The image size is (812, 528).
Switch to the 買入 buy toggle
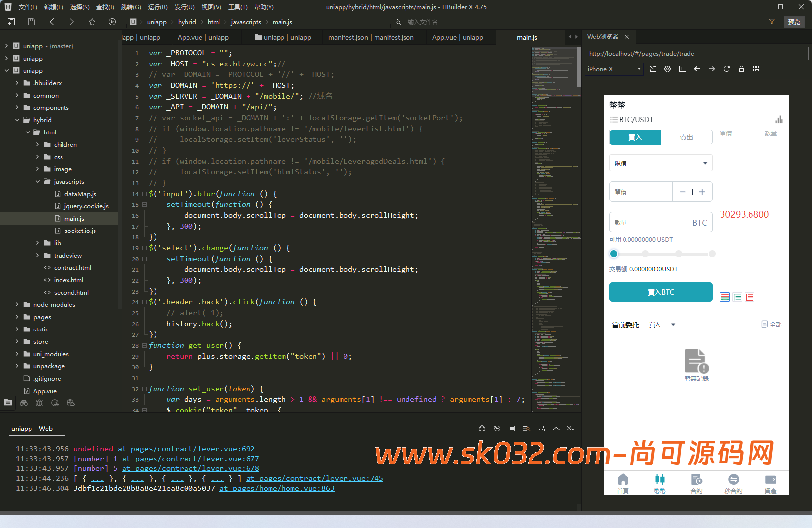coord(635,137)
